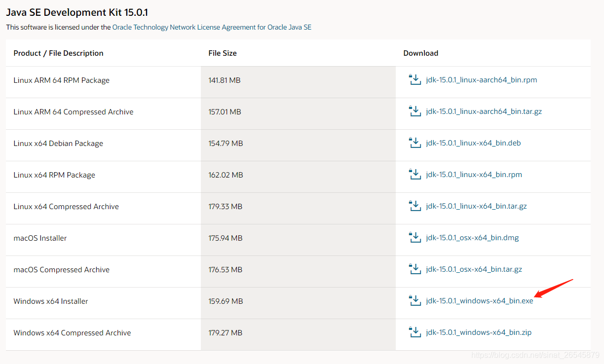Click download icon beside jdk-15.0.1_linux-aarch64_bin.tar.gz
604x364 pixels.
tap(415, 111)
